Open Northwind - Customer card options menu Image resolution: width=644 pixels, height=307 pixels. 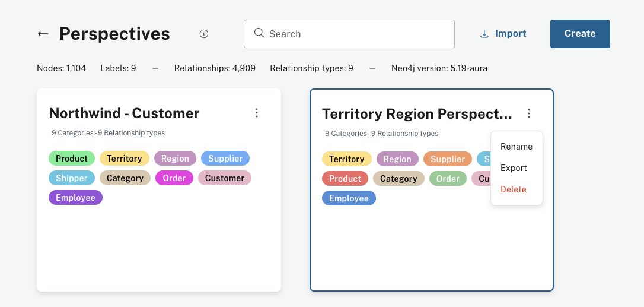click(257, 113)
